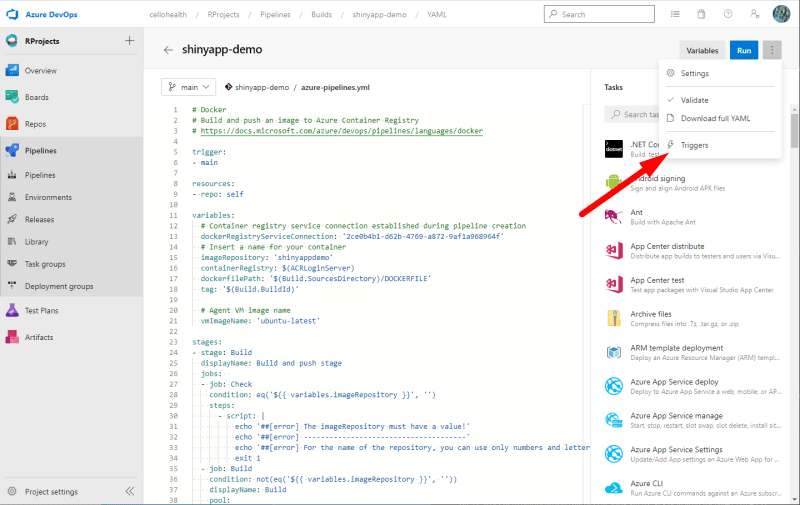The image size is (800, 505).
Task: Select the Azure App Service deploy task
Action: click(693, 386)
